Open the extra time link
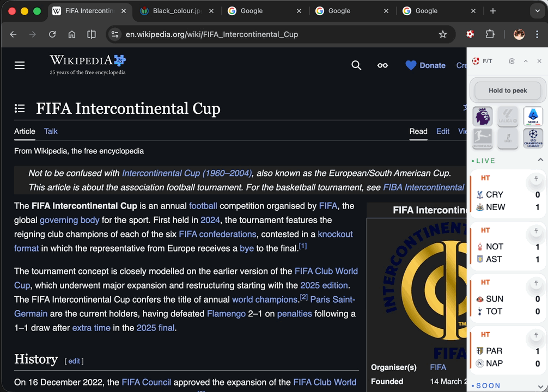 (x=91, y=328)
